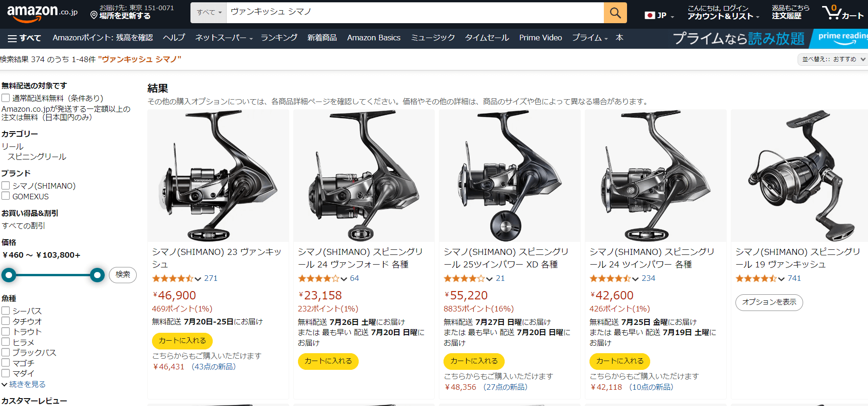
Task: Open タイムセール in navigation bar
Action: (x=487, y=38)
